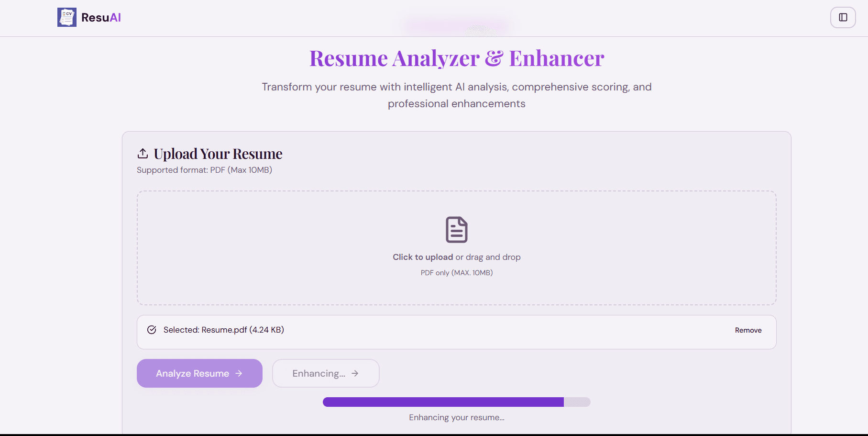Click the ResuAI wordmark in the header
Viewport: 868px width, 436px height.
coord(101,17)
